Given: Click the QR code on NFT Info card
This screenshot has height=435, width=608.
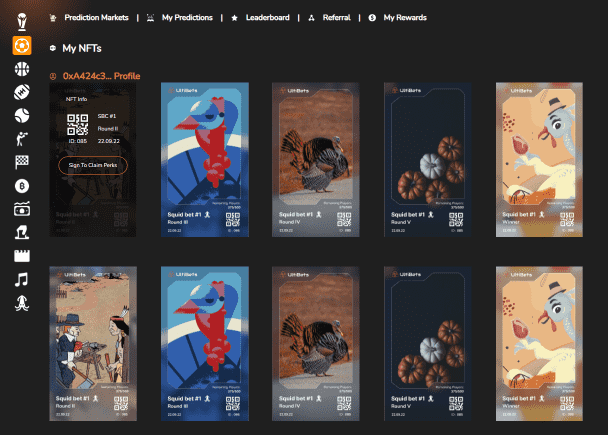Looking at the screenshot, I should (x=78, y=124).
